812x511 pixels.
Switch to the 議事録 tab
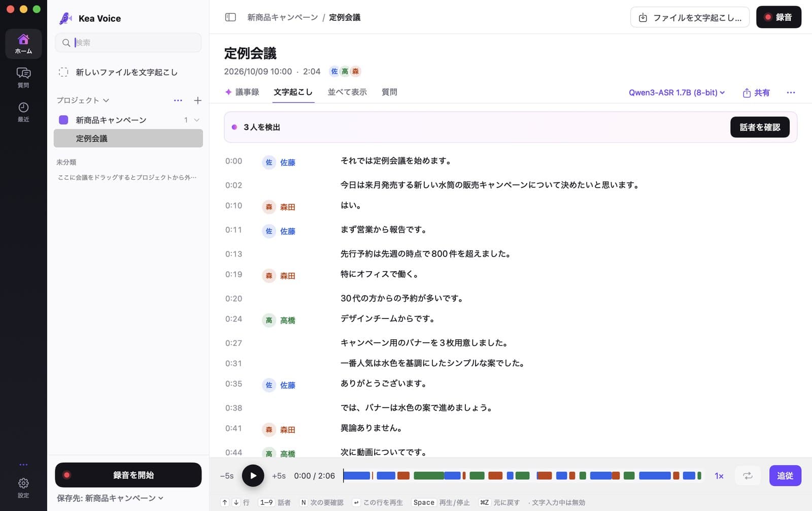[x=242, y=92]
